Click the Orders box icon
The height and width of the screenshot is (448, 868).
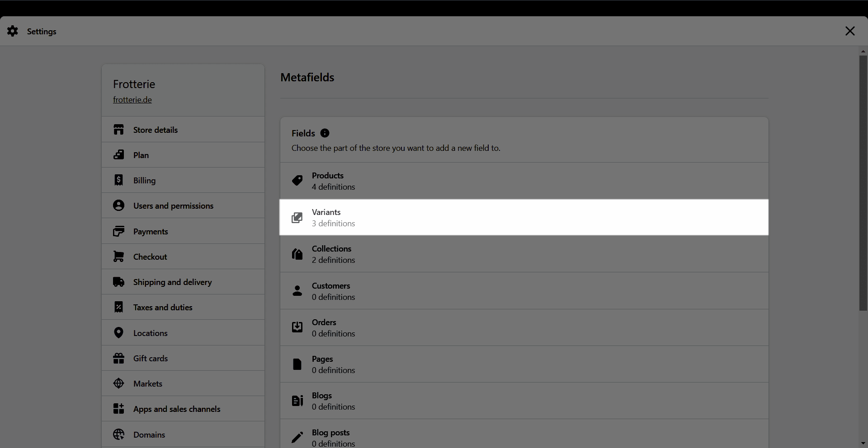coord(297,327)
